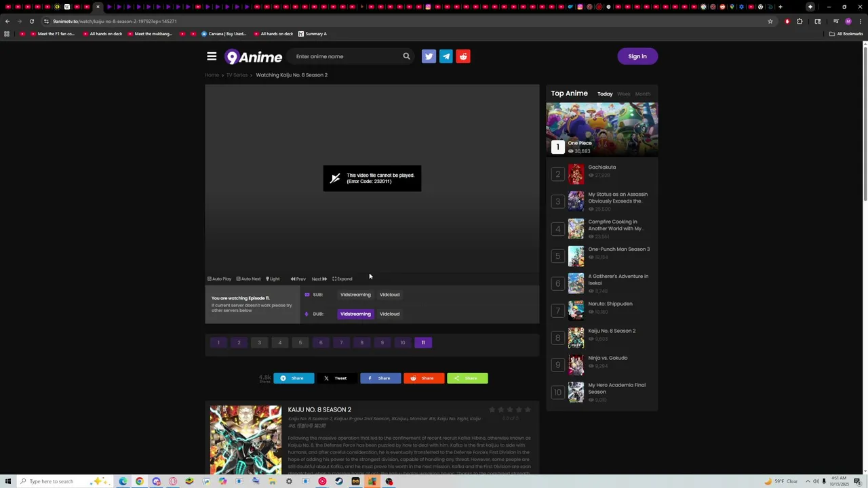The image size is (868, 488).
Task: Open A Gatherer's Adventure in Isekai link
Action: pyautogui.click(x=618, y=279)
